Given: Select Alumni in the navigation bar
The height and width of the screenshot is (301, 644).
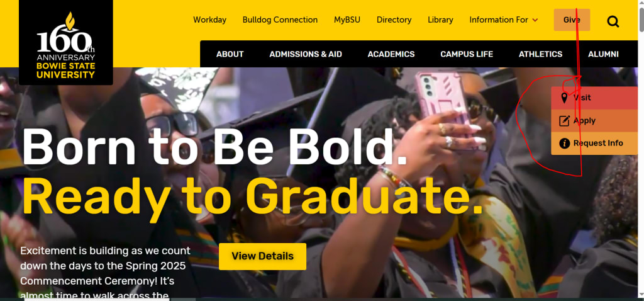Looking at the screenshot, I should tap(603, 54).
